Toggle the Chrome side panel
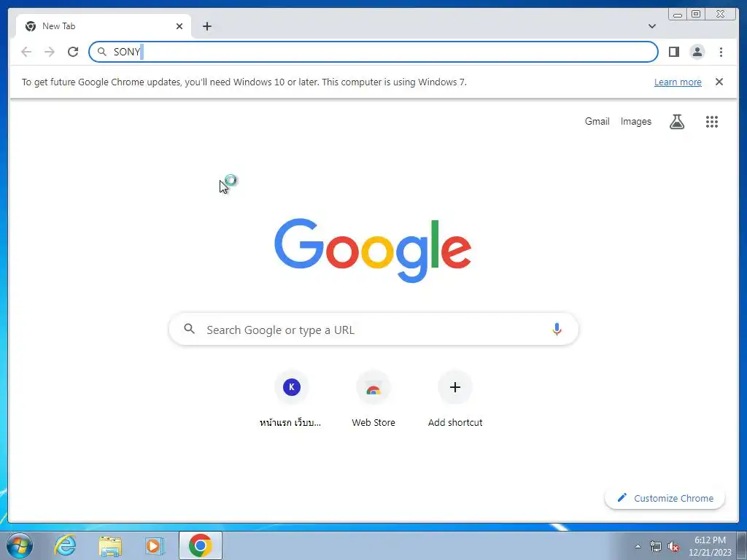This screenshot has height=560, width=747. click(673, 52)
